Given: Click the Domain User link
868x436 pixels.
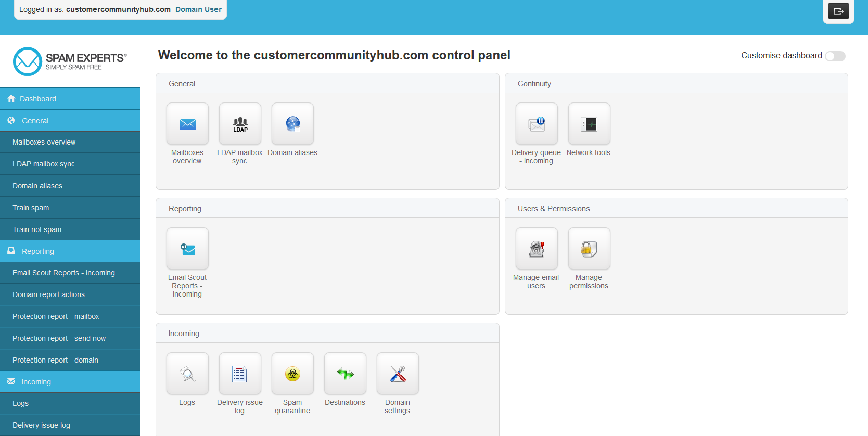Looking at the screenshot, I should pyautogui.click(x=198, y=9).
